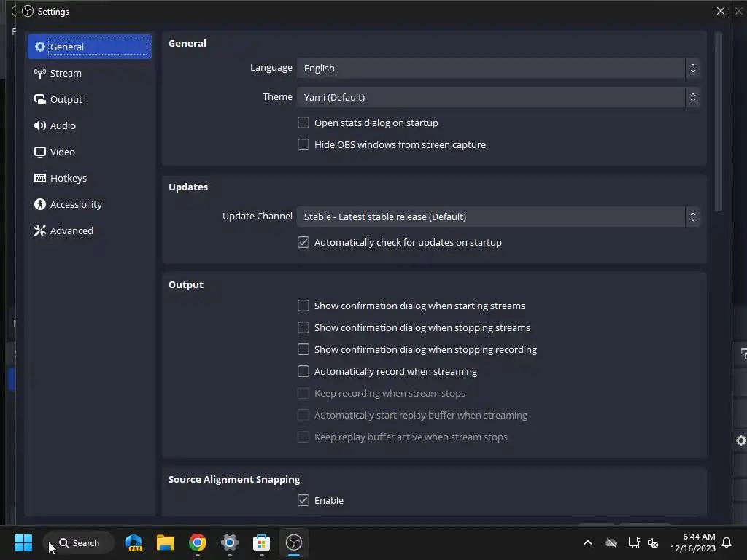The height and width of the screenshot is (560, 747).
Task: Enable Automatically record when streaming
Action: [x=303, y=371]
